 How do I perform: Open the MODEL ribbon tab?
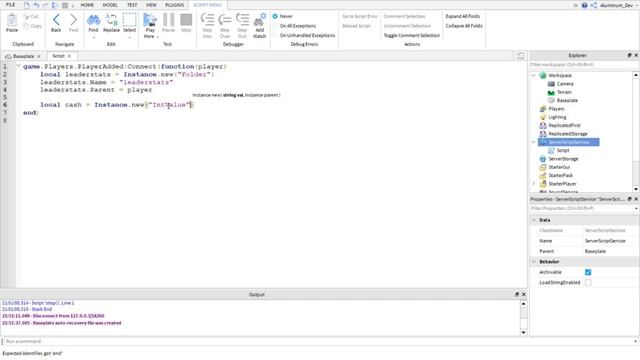pos(110,5)
